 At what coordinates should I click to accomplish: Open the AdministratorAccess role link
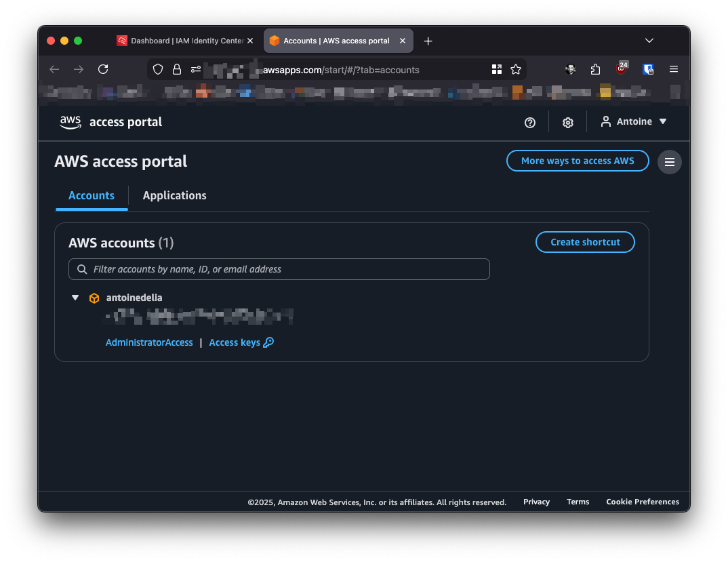(149, 342)
